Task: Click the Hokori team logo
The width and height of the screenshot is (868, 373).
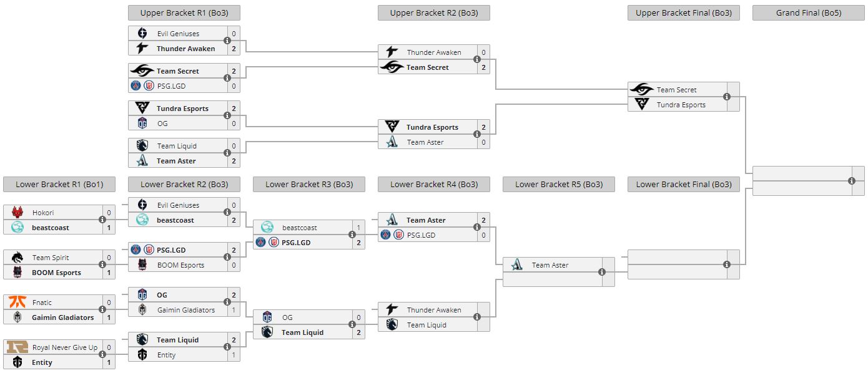Action: click(x=17, y=213)
